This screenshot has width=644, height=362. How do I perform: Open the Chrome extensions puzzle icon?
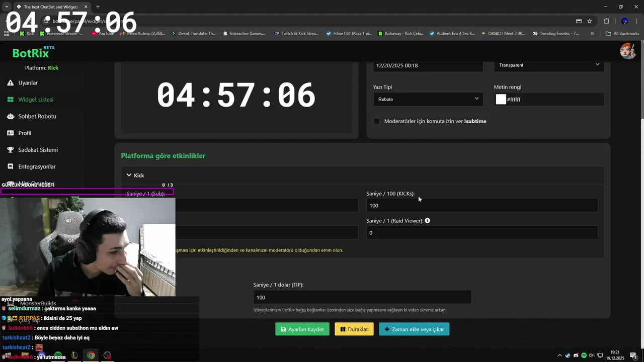tap(606, 21)
